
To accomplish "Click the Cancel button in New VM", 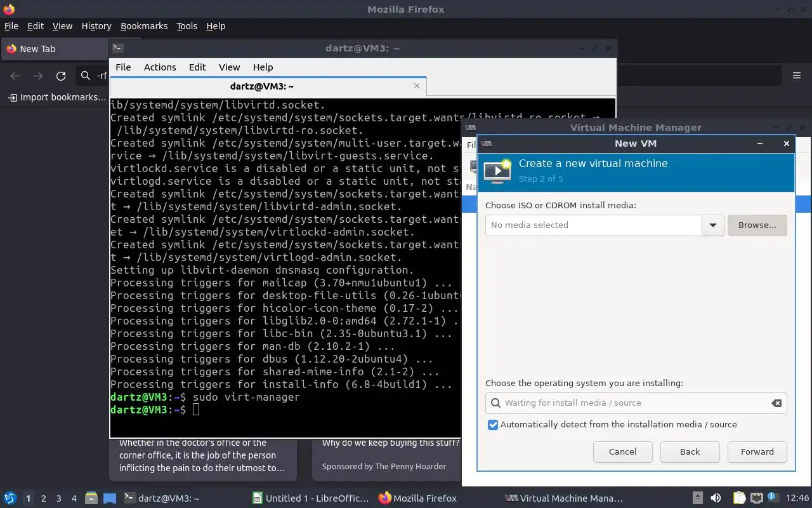I will [x=623, y=452].
